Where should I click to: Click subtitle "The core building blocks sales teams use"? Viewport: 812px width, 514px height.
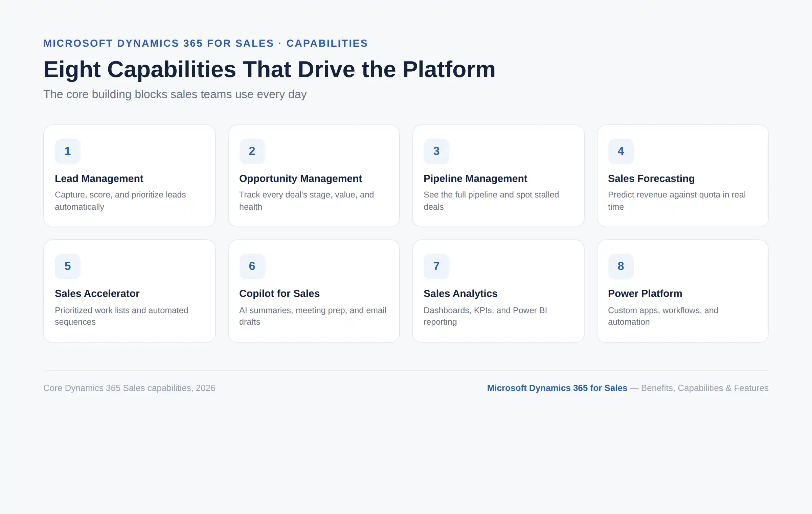175,94
